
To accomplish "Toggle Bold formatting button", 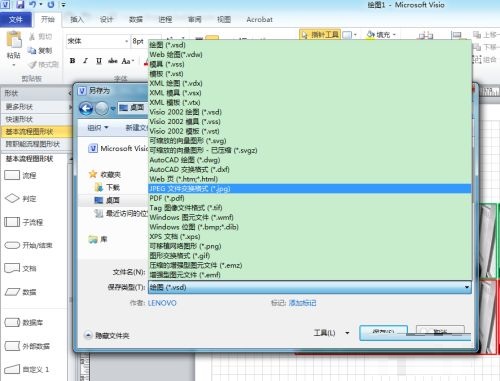I will click(x=72, y=61).
